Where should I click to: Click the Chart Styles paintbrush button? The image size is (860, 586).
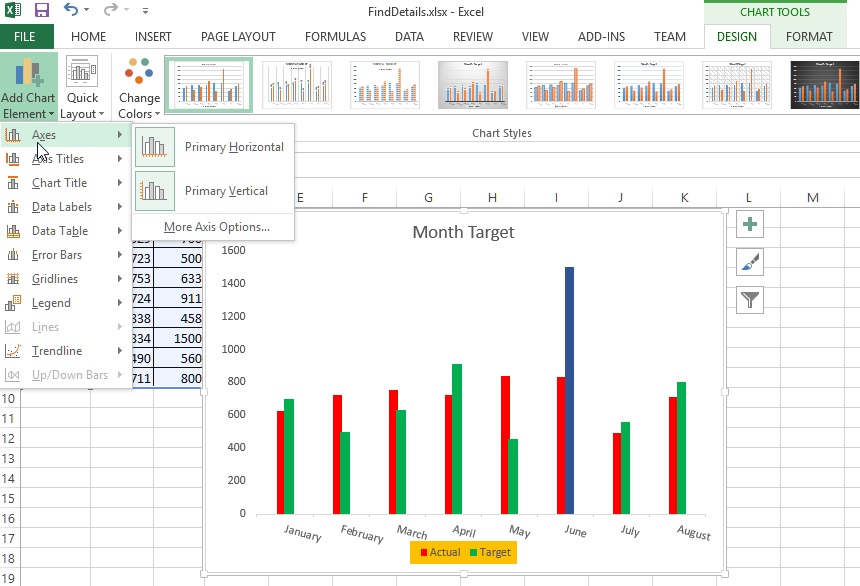tap(750, 262)
